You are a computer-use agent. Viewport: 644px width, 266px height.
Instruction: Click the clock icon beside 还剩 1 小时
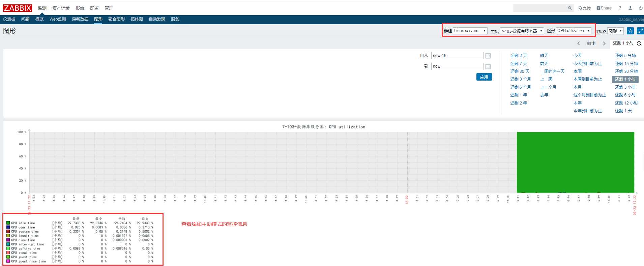(x=639, y=43)
